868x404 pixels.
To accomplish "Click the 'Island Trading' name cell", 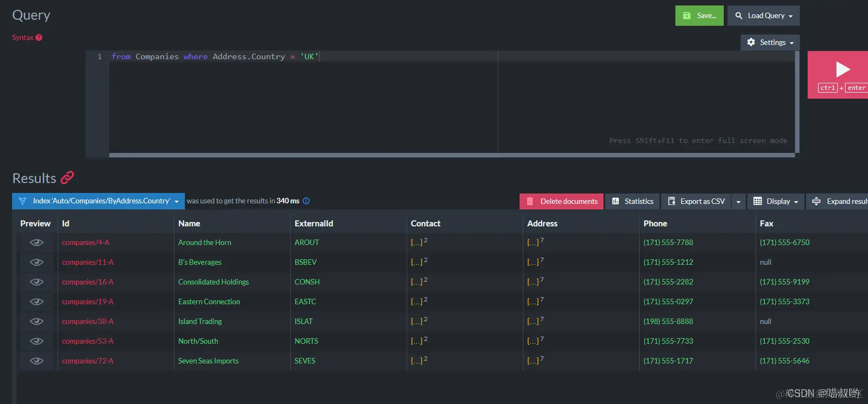I will (200, 321).
